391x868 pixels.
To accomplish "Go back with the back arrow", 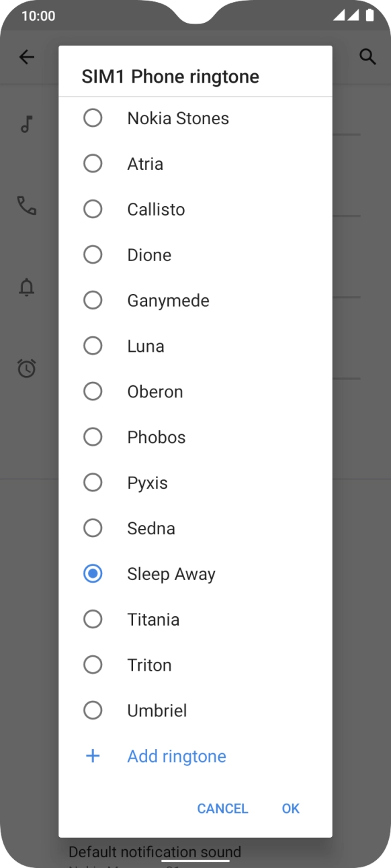I will pyautogui.click(x=27, y=57).
